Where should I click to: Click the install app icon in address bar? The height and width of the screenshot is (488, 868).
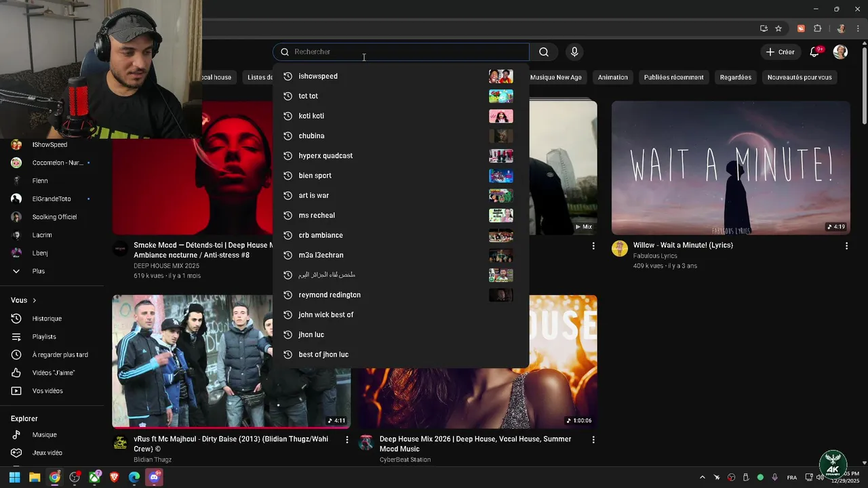coord(764,28)
